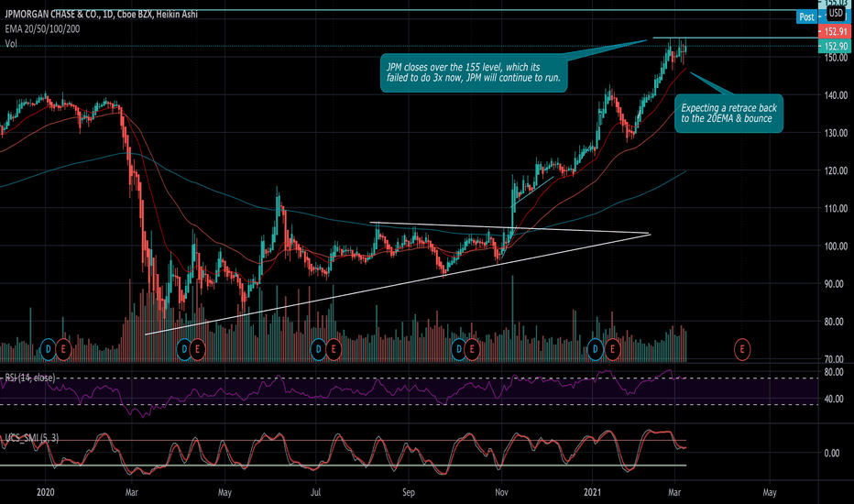Click the Vol indicator label
Image resolution: width=854 pixels, height=504 pixels.
click(11, 44)
